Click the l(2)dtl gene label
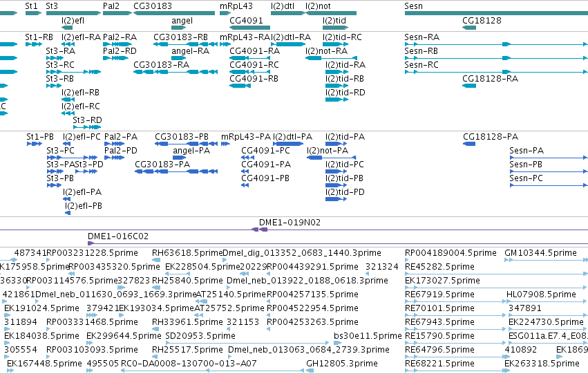 tap(283, 6)
